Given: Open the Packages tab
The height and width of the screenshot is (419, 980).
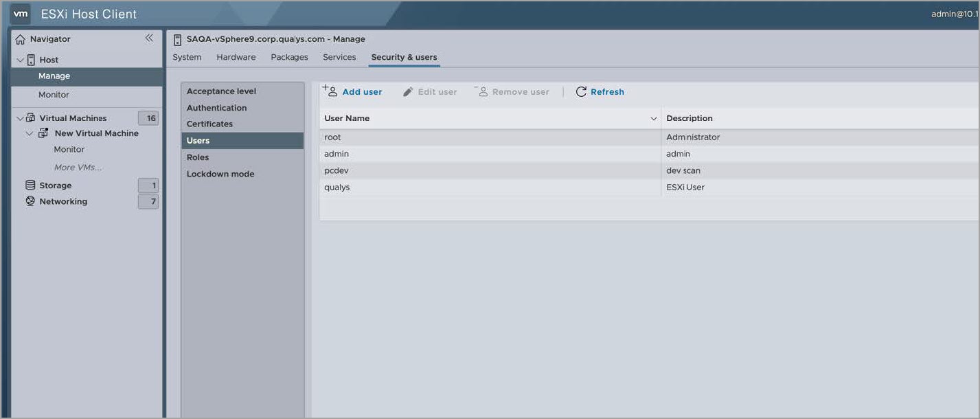Looking at the screenshot, I should click(x=289, y=57).
